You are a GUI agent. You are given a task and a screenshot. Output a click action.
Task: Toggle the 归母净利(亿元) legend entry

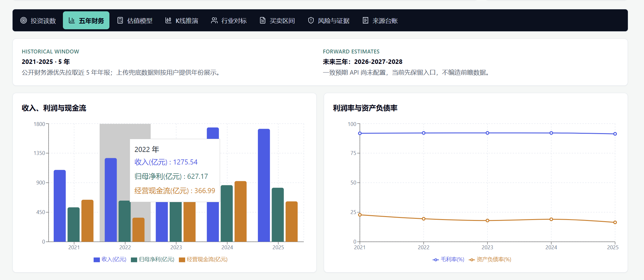153,259
